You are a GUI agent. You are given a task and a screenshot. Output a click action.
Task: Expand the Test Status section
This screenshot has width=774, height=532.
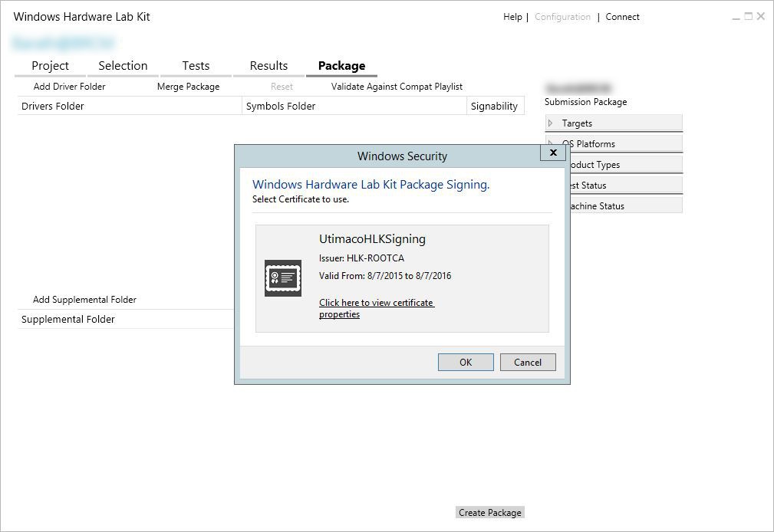627,185
